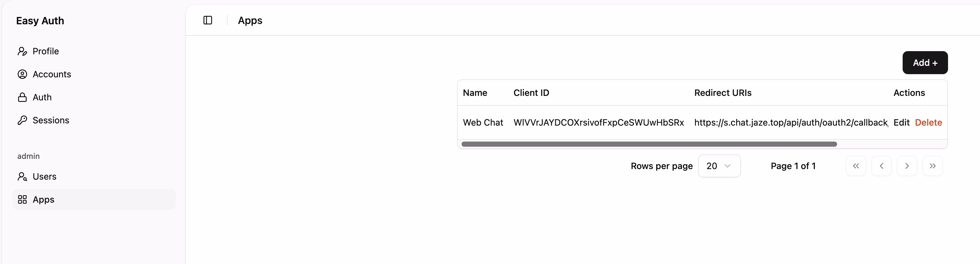Open the Sessions menu item
The image size is (980, 264).
[51, 120]
